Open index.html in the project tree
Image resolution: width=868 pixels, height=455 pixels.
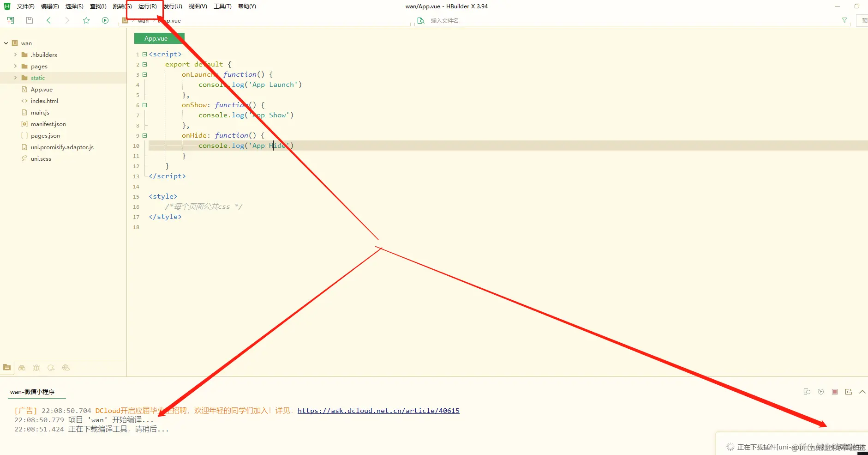[44, 101]
